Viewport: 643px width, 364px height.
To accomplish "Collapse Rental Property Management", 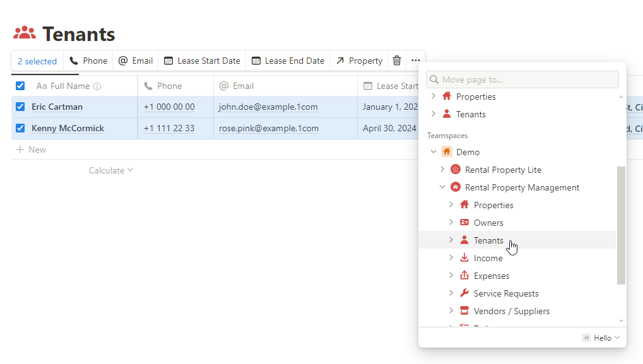I will tap(442, 187).
